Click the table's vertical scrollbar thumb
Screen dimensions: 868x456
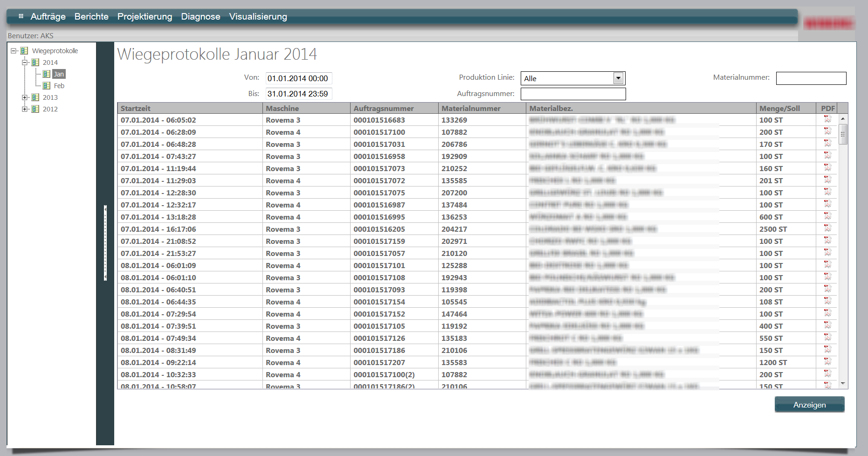click(842, 135)
